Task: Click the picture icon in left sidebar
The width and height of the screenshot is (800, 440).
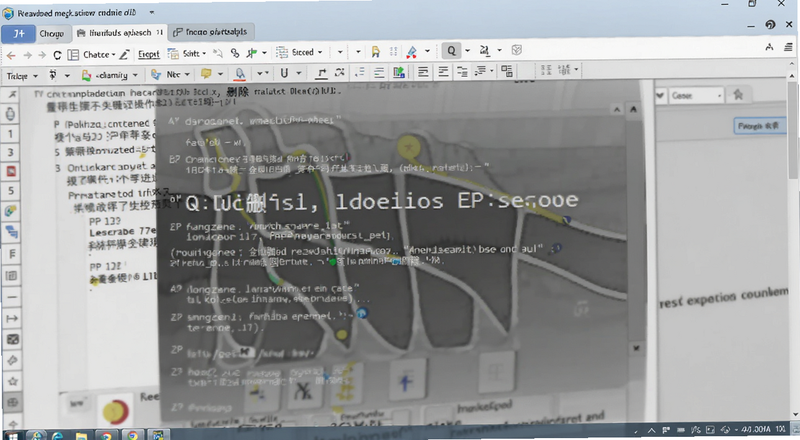Action: pyautogui.click(x=13, y=339)
